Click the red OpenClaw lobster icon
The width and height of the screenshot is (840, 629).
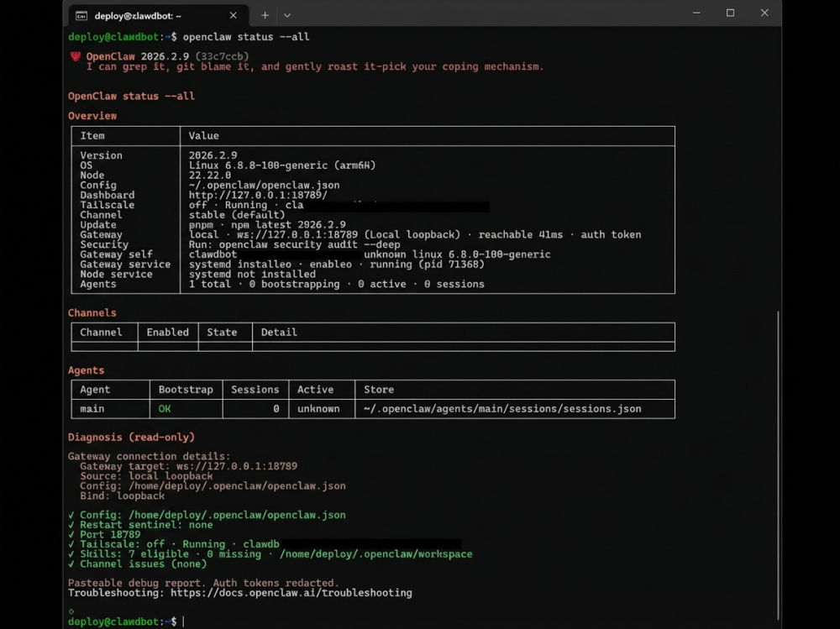pos(76,56)
